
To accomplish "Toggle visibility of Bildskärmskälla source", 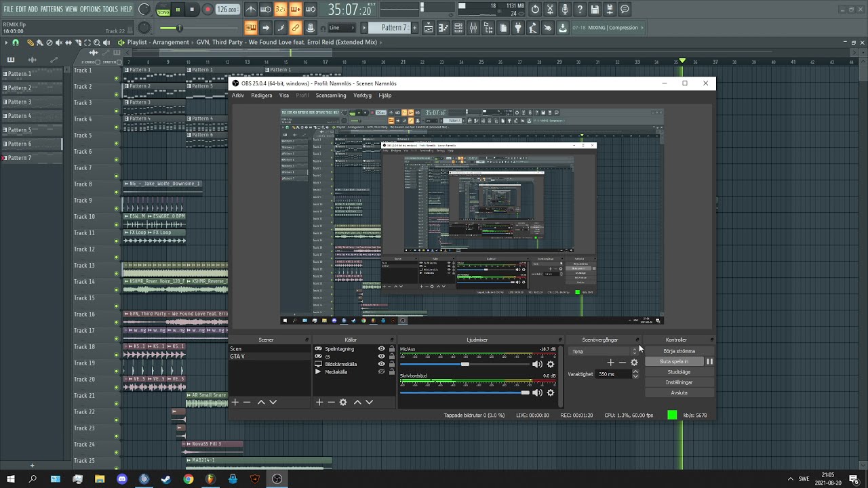I will [x=382, y=364].
